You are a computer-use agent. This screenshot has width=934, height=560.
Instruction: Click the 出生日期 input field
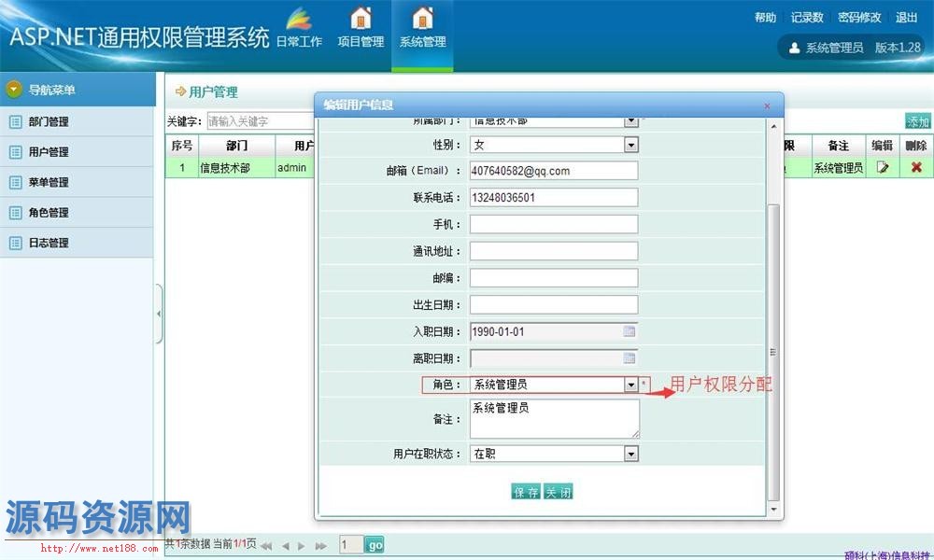tap(554, 304)
